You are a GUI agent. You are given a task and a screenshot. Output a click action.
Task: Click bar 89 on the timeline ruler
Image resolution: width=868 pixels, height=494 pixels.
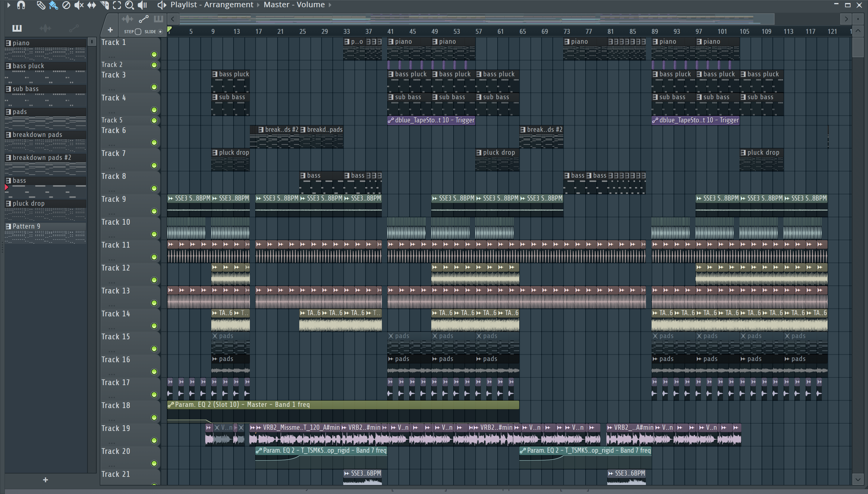(x=654, y=32)
